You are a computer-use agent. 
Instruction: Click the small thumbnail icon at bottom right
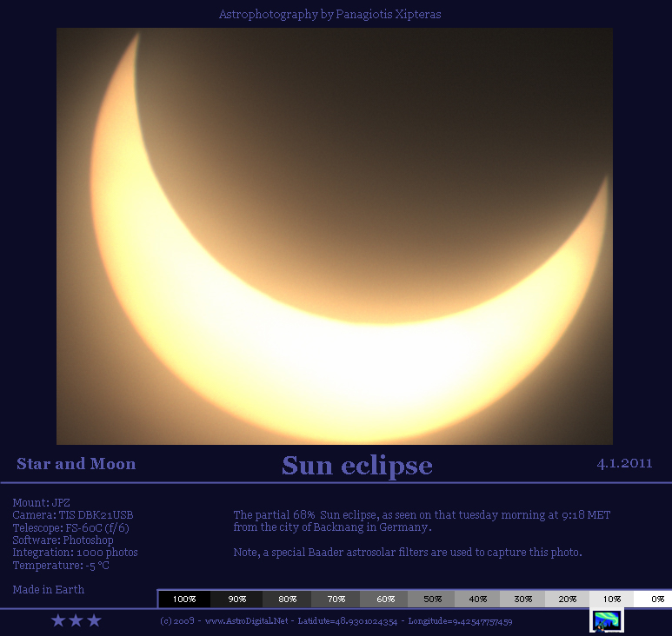pos(608,620)
